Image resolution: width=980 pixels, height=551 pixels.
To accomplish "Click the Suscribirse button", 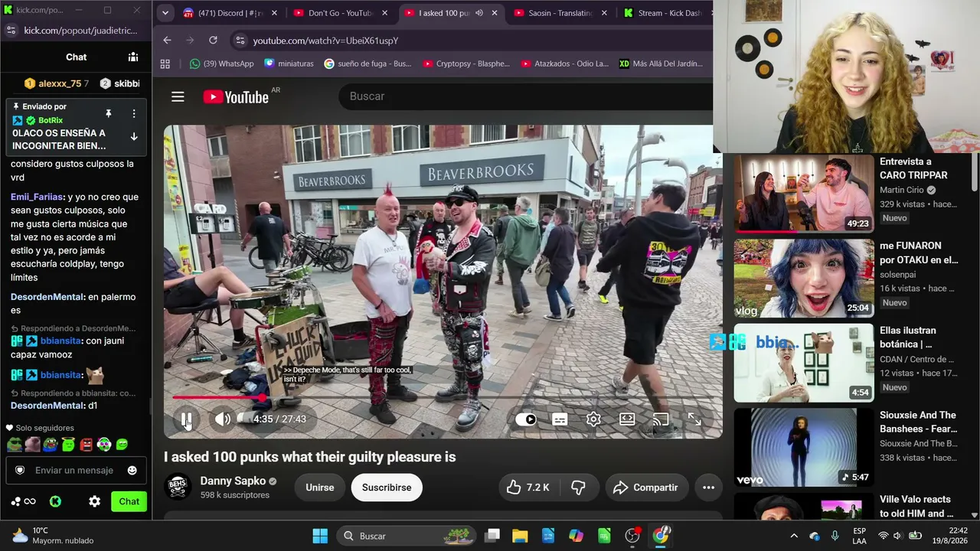I will click(387, 487).
